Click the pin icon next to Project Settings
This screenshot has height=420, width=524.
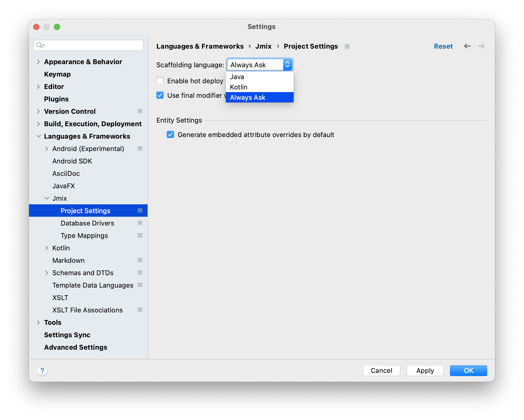[x=141, y=211]
